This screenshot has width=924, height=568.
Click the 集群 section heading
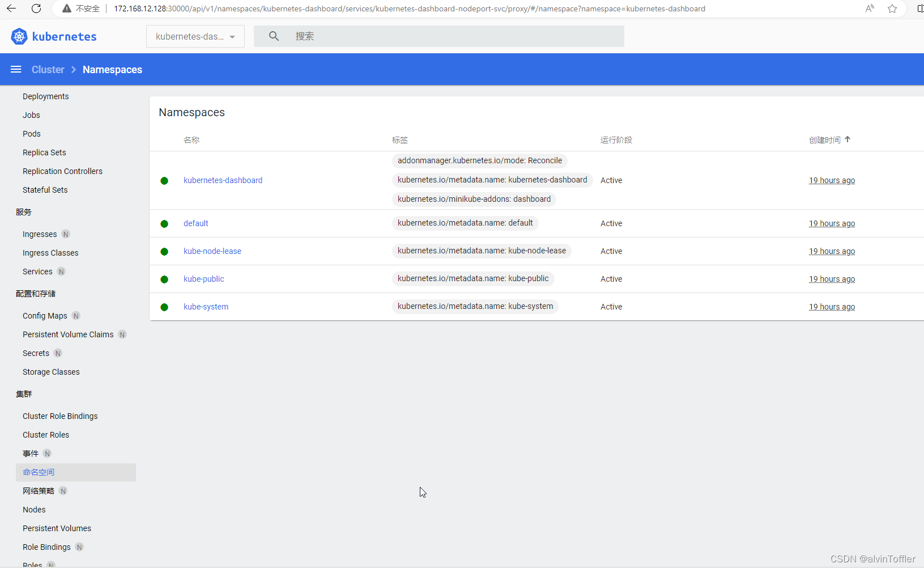pos(24,394)
